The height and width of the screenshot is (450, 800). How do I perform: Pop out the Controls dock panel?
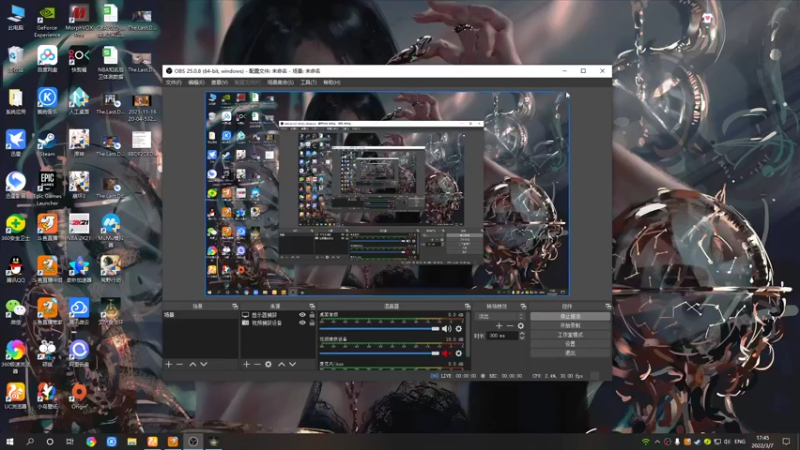(x=608, y=306)
